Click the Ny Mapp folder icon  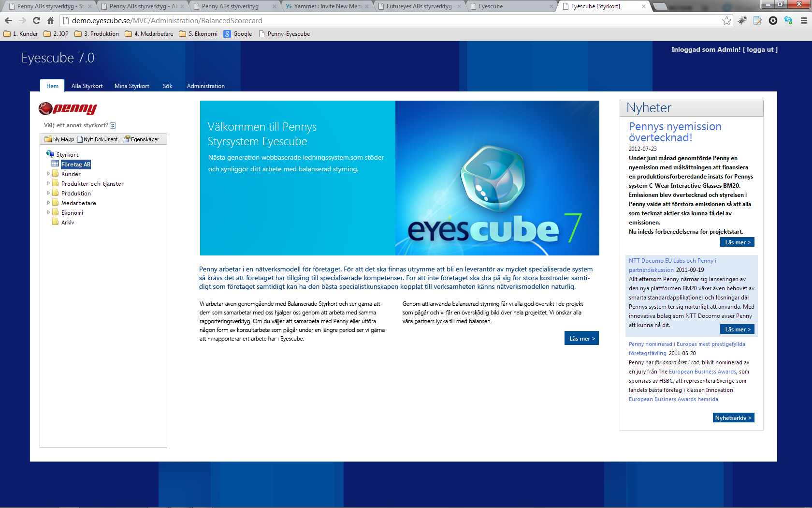48,139
